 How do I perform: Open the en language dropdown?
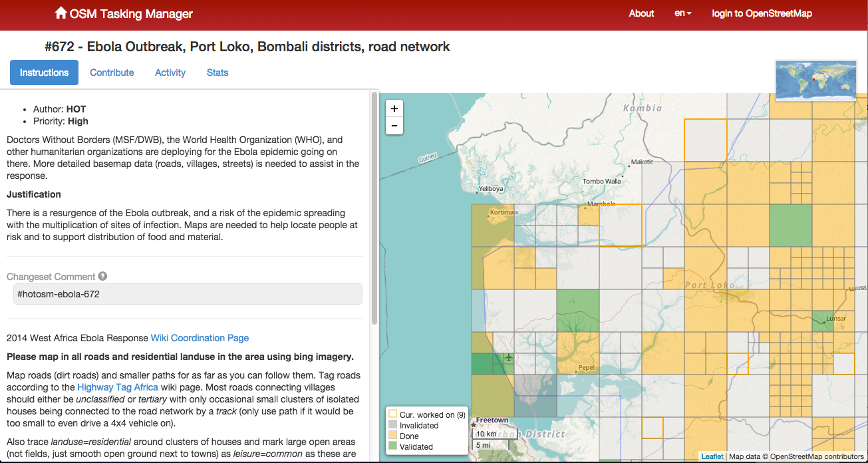click(x=682, y=13)
